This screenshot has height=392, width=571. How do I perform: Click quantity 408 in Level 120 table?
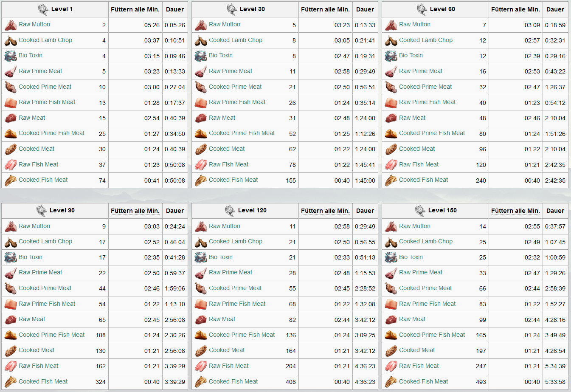(x=291, y=382)
